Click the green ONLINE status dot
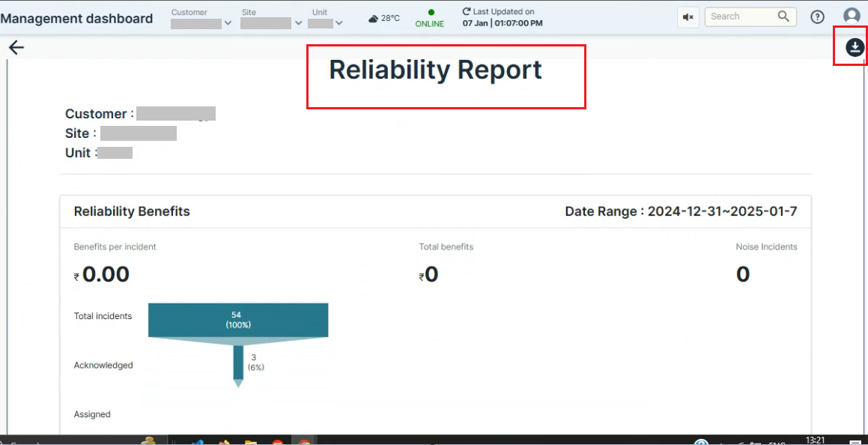 click(431, 12)
